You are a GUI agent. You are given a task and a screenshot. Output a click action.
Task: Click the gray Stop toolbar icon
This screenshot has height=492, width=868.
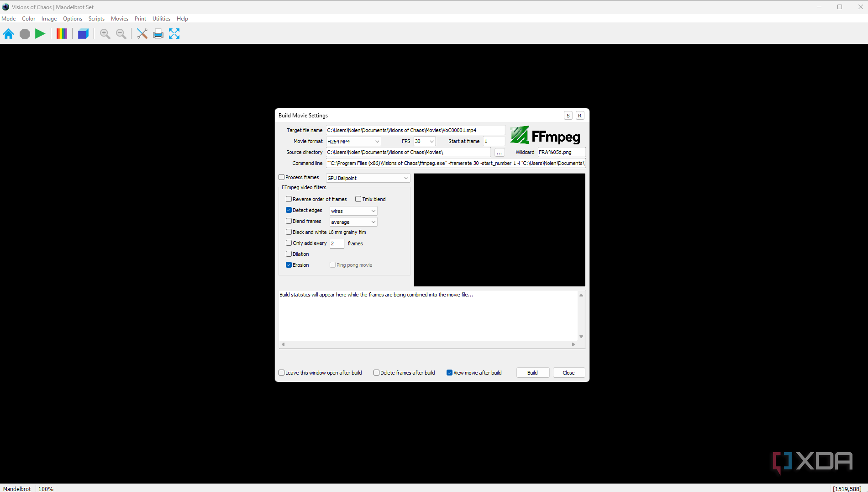click(x=25, y=34)
